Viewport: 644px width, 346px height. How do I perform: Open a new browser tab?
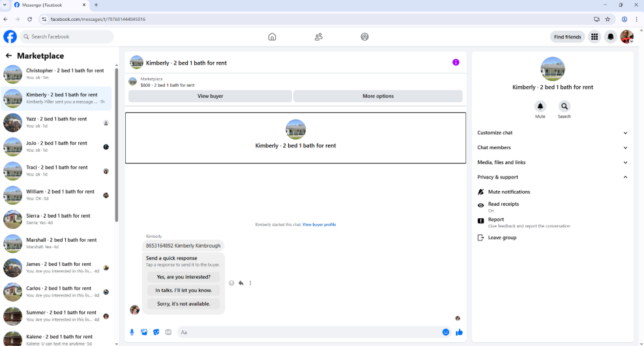(96, 5)
